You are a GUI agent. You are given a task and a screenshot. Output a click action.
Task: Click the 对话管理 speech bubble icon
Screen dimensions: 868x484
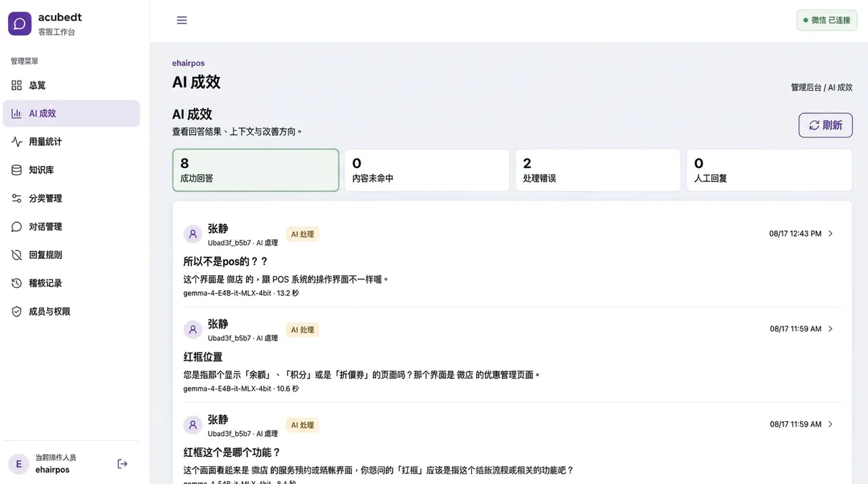17,226
